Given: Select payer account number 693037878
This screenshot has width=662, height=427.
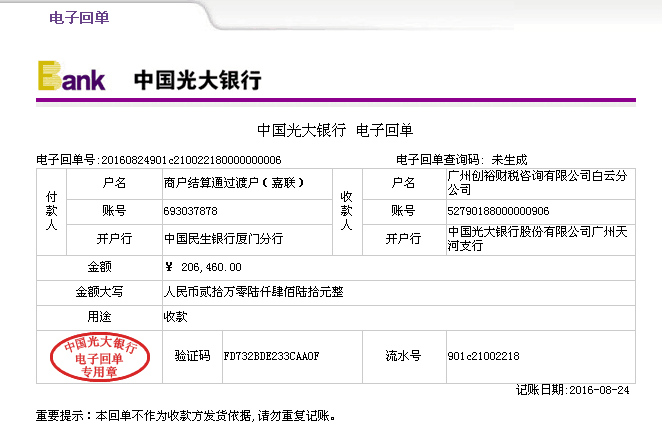Looking at the screenshot, I should click(x=189, y=211).
